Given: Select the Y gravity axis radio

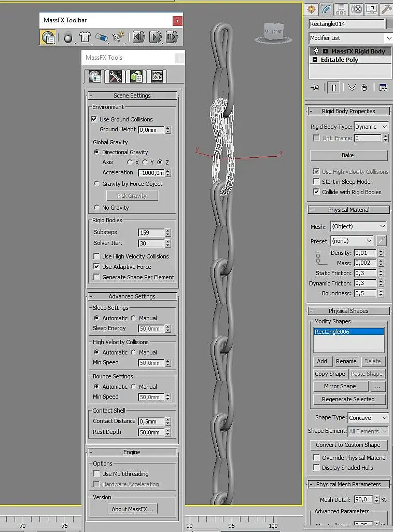Looking at the screenshot, I should coord(145,162).
